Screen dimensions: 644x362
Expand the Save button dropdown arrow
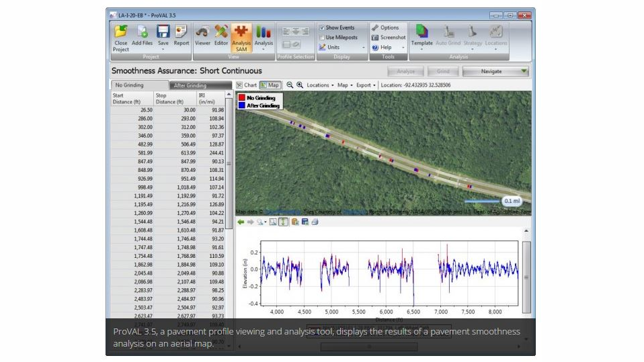[x=163, y=49]
